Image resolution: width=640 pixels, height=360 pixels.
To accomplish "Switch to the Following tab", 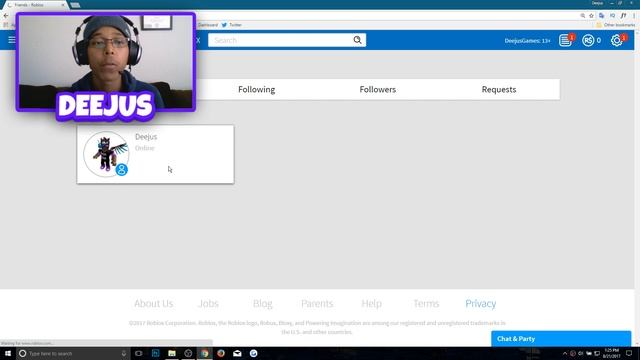I will 256,89.
